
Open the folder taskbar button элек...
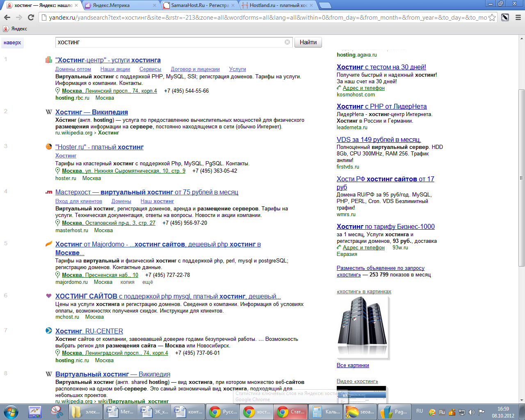(x=85, y=412)
